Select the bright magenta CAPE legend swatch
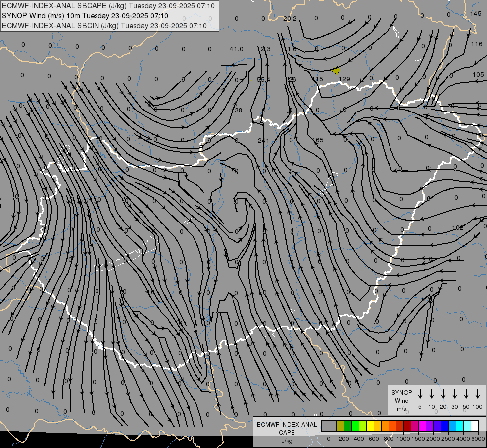 click(422, 426)
